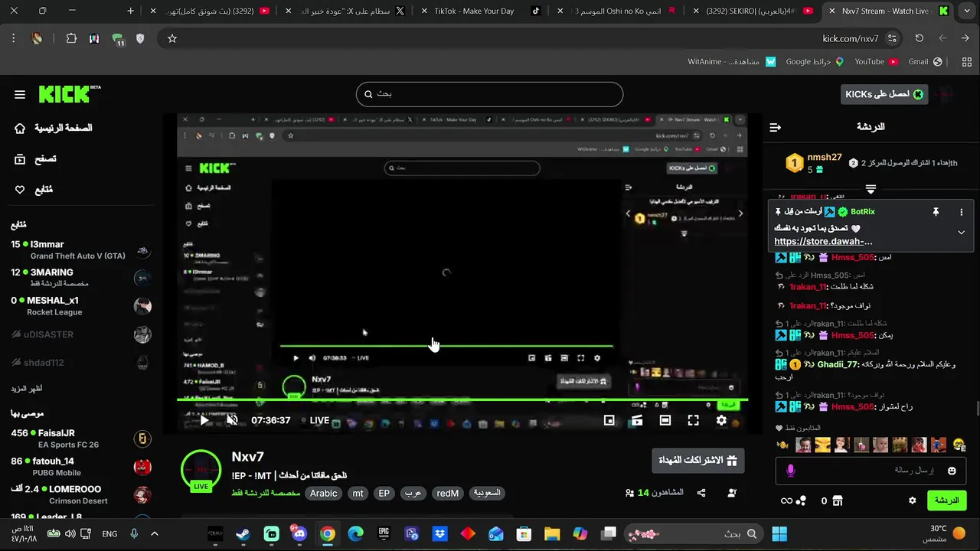This screenshot has width=980, height=551.
Task: Select I3mmar channel in sidebar
Action: [x=81, y=249]
